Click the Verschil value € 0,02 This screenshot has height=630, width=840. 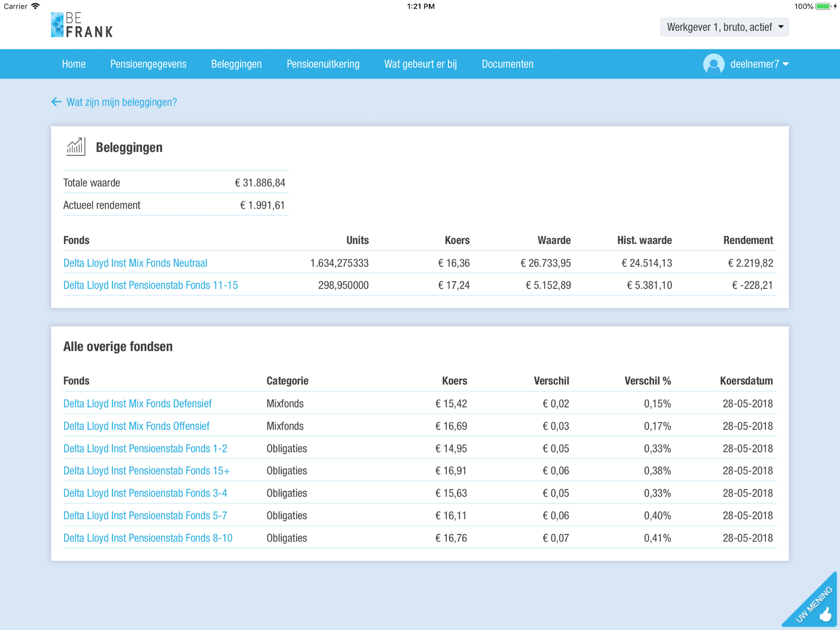point(556,404)
